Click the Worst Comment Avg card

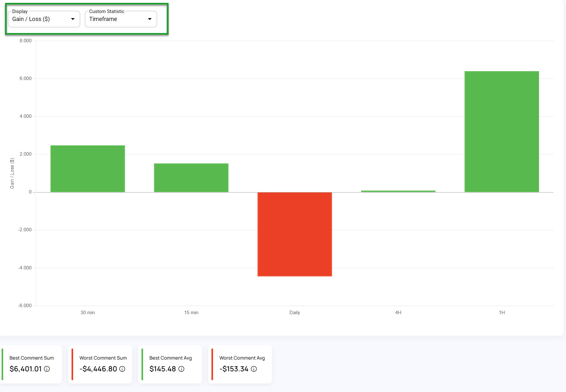click(240, 364)
